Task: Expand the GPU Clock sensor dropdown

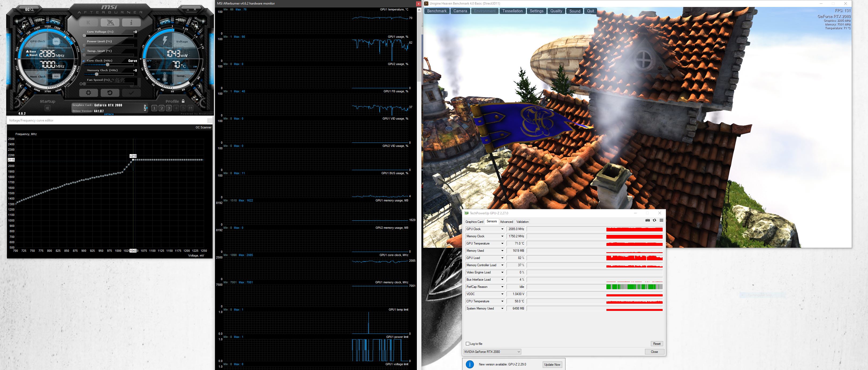Action: click(x=502, y=229)
